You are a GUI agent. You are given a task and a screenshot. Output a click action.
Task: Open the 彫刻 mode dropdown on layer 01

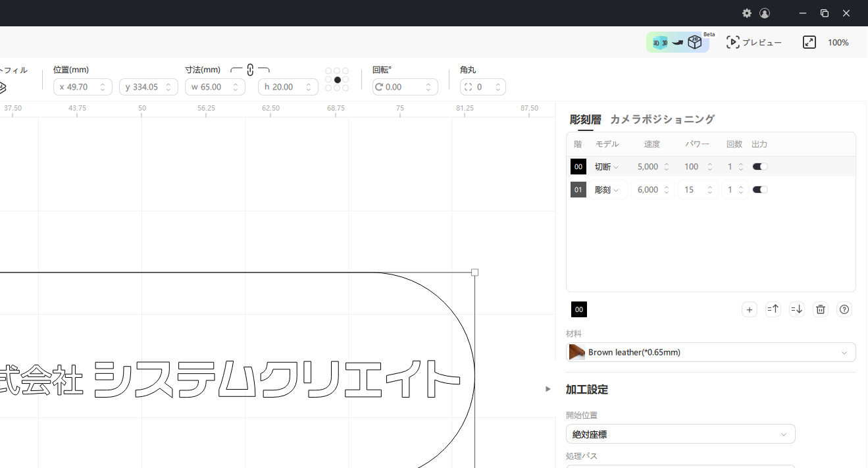(x=608, y=190)
